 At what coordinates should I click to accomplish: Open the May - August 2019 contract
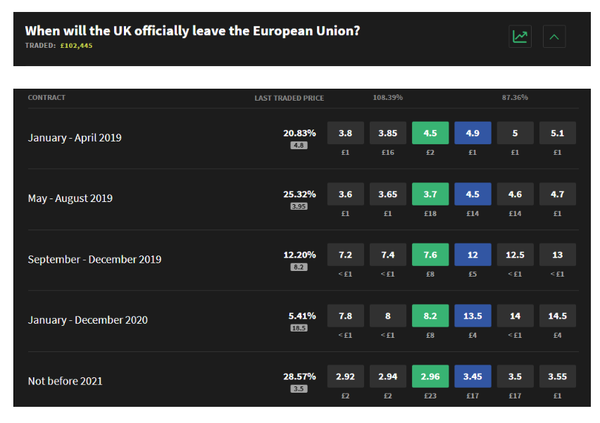pyautogui.click(x=70, y=198)
